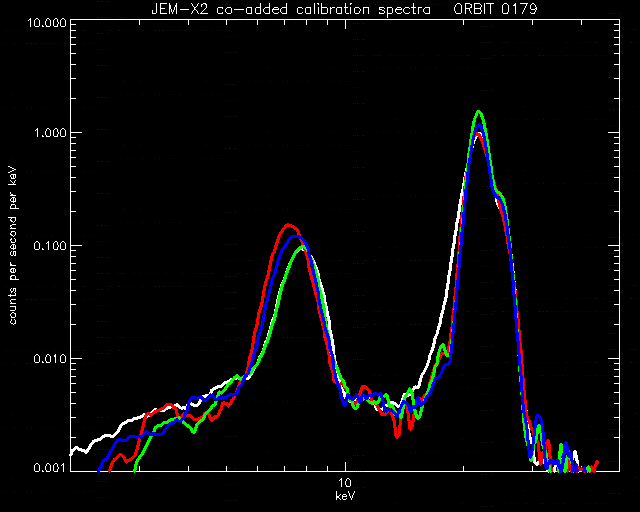The height and width of the screenshot is (512, 640).
Task: Click the blue spike at far right tail
Action: 538,416
